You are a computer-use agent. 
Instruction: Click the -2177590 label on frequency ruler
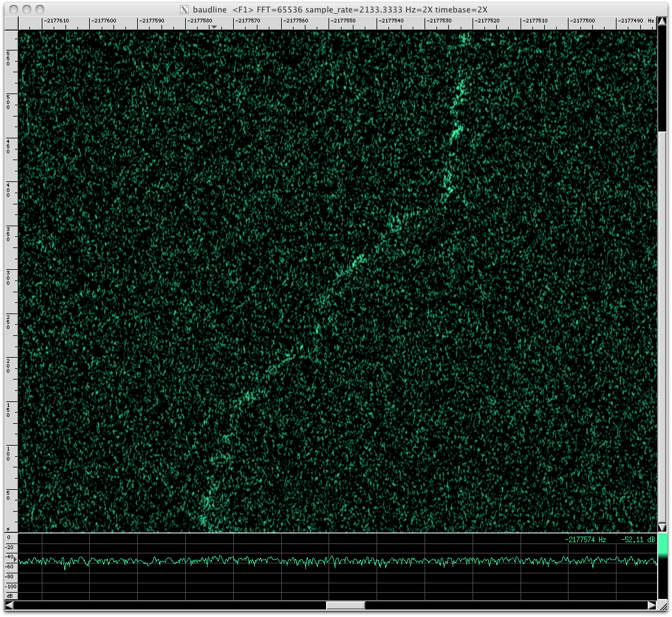(x=152, y=21)
